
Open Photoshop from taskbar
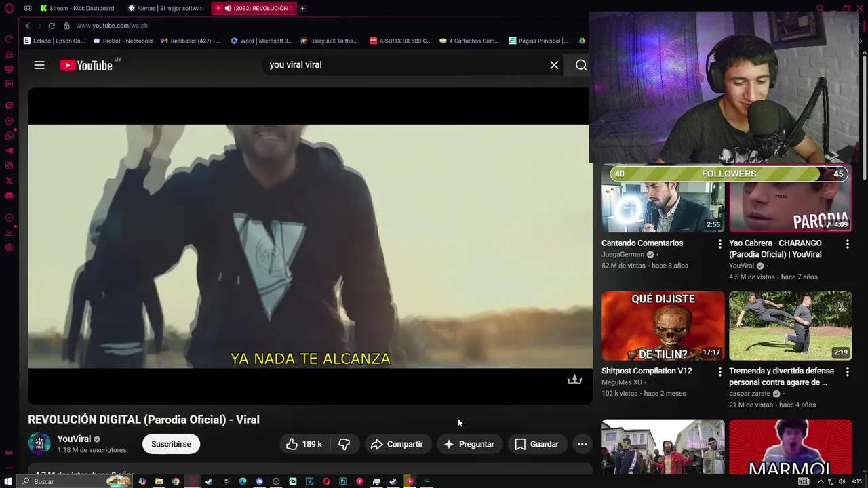[x=343, y=481]
